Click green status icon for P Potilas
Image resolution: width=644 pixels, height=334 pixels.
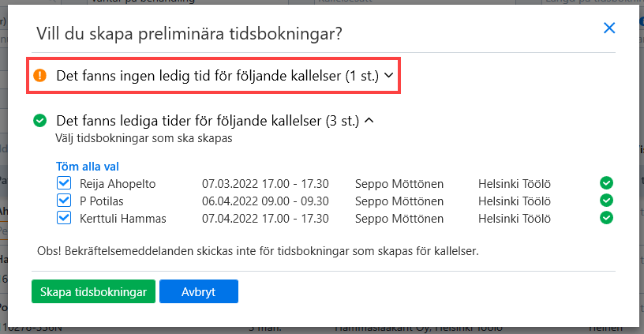click(x=606, y=200)
